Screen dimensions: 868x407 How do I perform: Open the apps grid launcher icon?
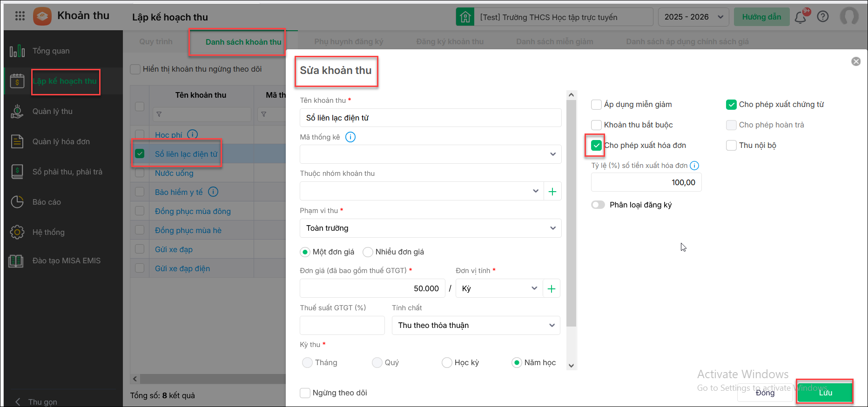[20, 16]
